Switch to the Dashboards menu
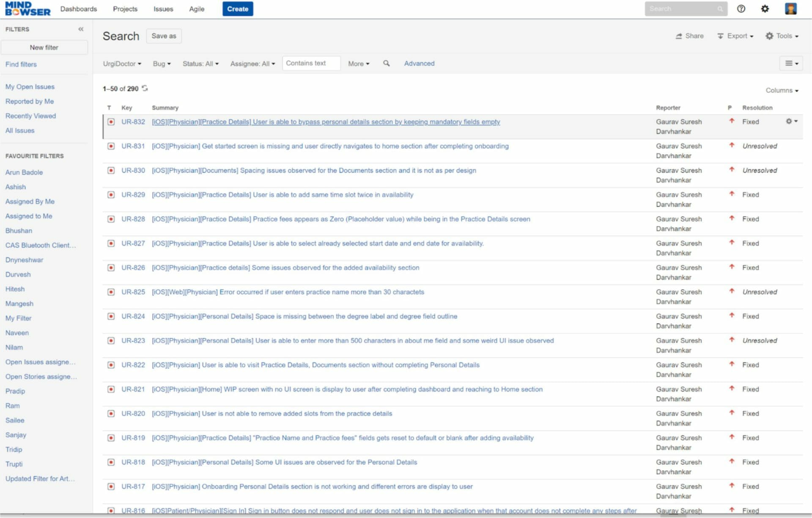812x518 pixels. [x=79, y=9]
